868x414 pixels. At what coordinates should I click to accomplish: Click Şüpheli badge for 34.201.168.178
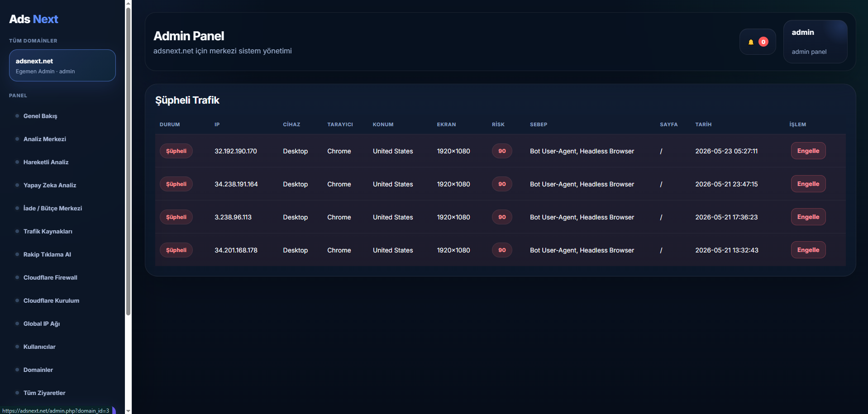(x=176, y=250)
